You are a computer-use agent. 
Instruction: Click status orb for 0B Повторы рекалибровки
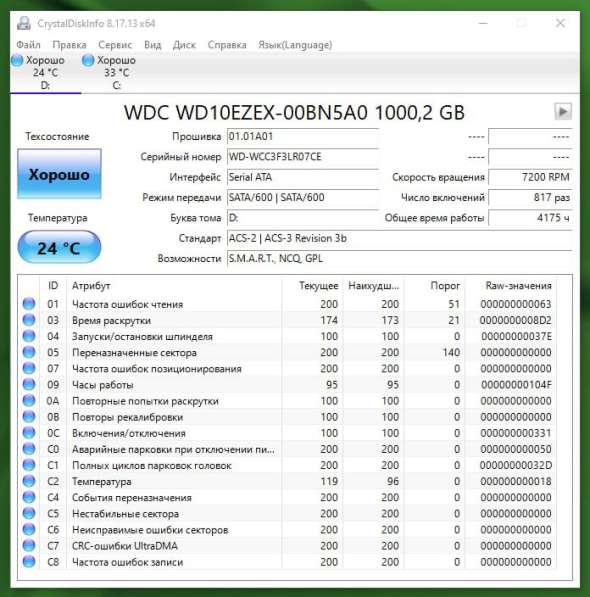click(29, 417)
